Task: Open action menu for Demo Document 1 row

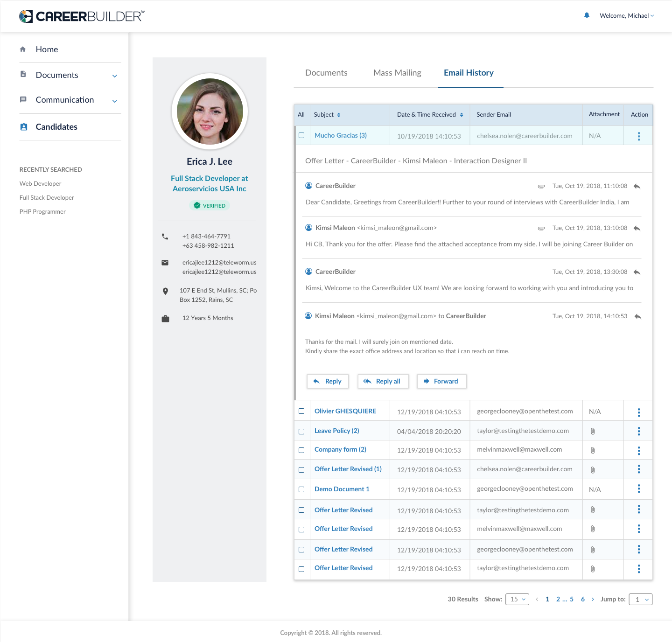Action: pos(639,489)
